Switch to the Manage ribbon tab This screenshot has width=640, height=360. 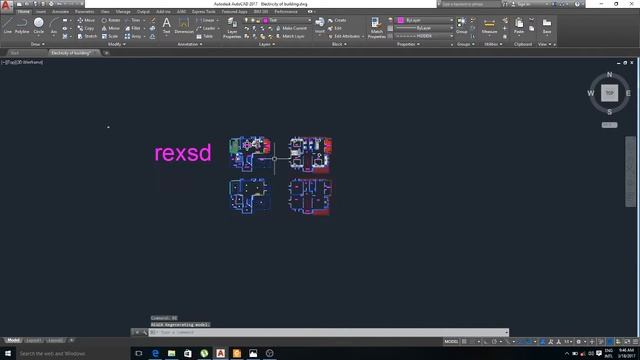(x=123, y=12)
